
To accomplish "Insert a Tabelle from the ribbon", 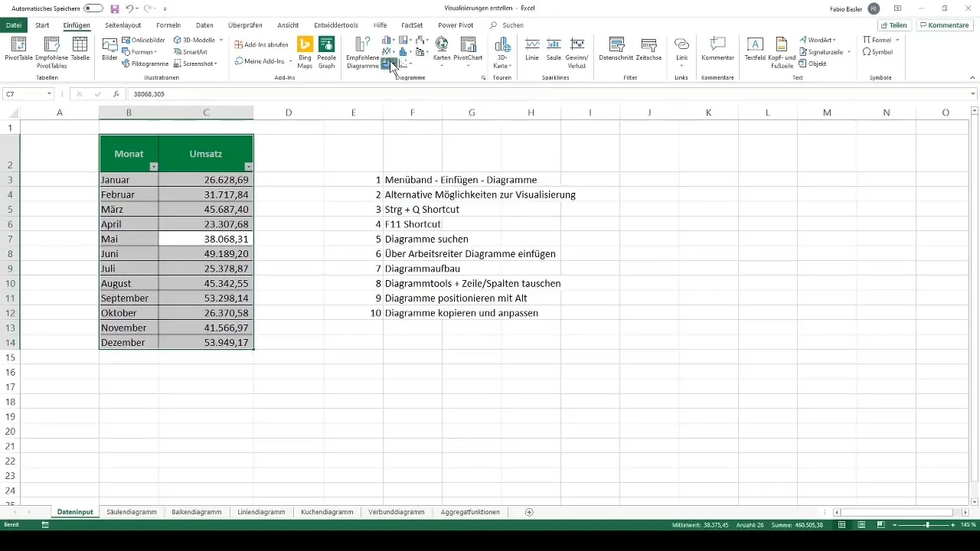I will click(x=80, y=51).
